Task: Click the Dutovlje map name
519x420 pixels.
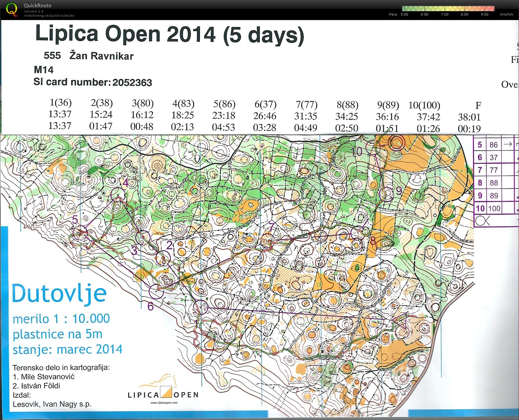Action: 59,294
